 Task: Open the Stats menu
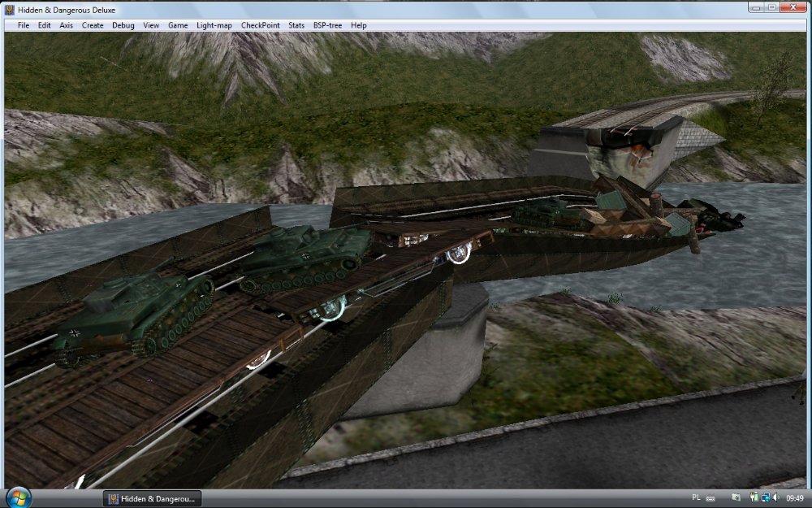(296, 25)
